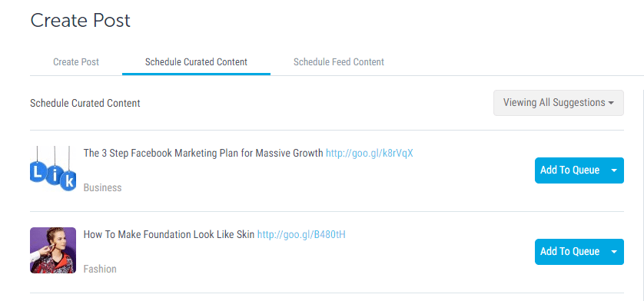Viewport: 644px width, 301px height.
Task: Click the makeup foundation photo thumbnail
Action: [x=53, y=250]
